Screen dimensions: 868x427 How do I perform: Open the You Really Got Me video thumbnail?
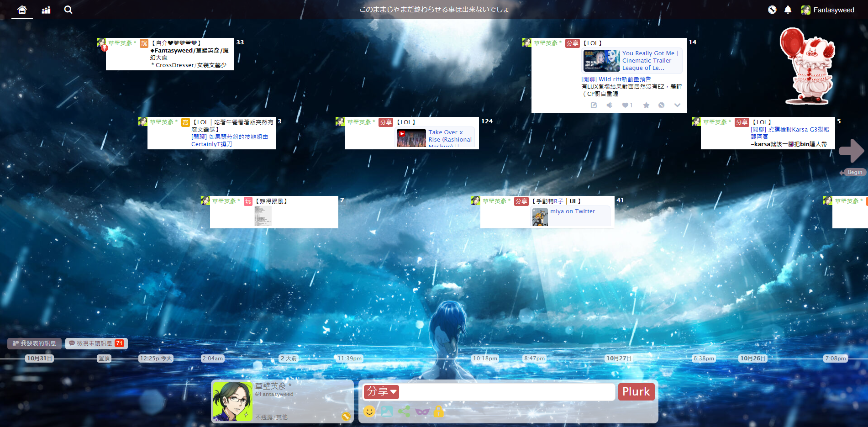point(601,60)
